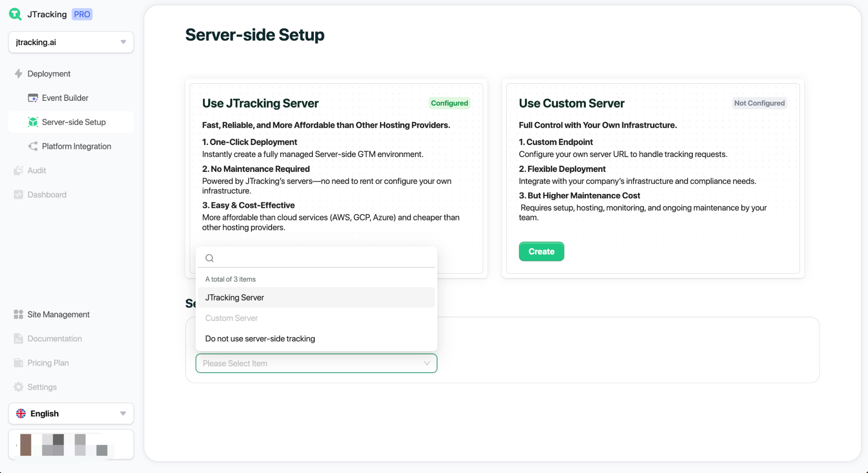Go to the Dashboard section

pos(47,194)
